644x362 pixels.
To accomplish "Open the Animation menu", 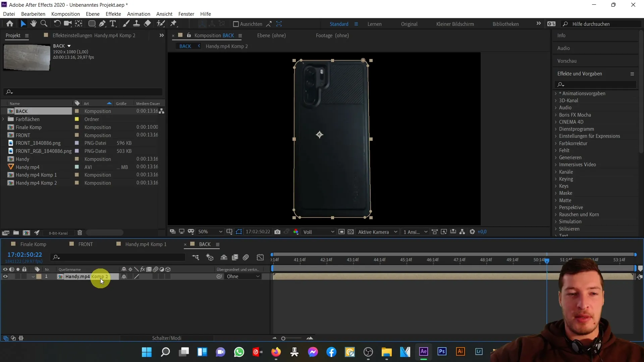I will 139,14.
